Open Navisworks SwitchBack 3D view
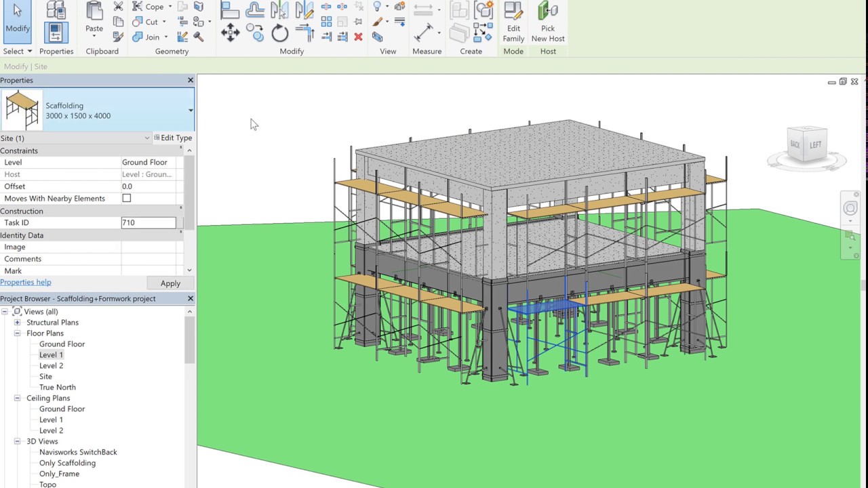 [x=78, y=453]
